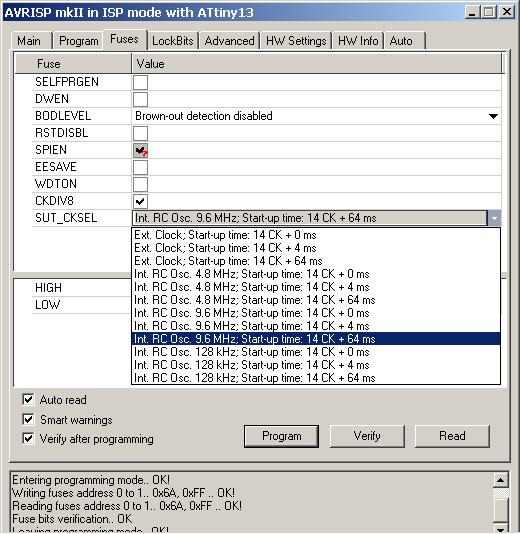The image size is (520, 534).
Task: Enable the EESAVE fuse checkbox
Action: tap(140, 168)
